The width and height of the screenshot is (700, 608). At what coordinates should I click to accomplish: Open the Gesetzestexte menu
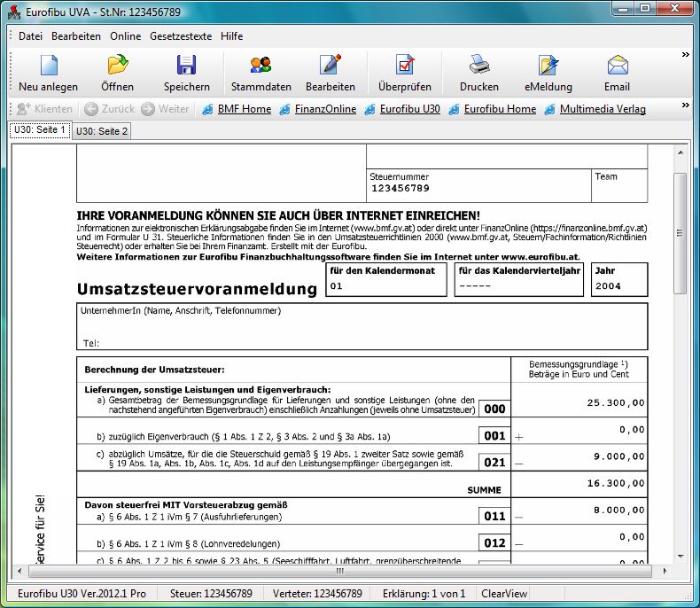click(x=181, y=36)
